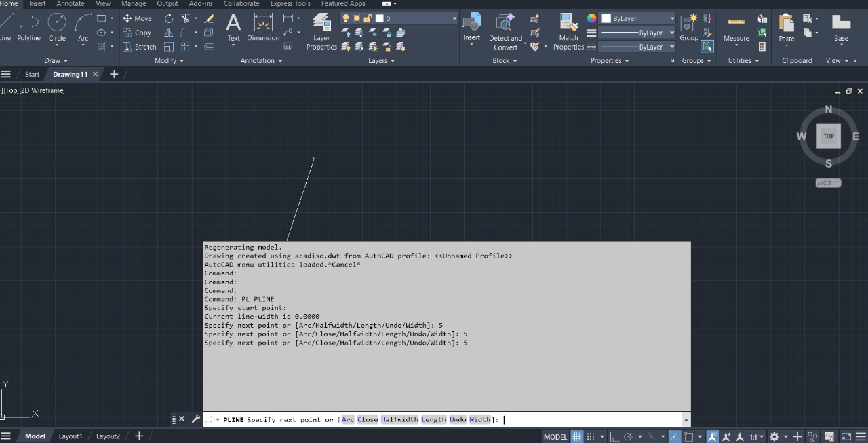Image resolution: width=868 pixels, height=443 pixels.
Task: Toggle ortho mode in the status bar
Action: pos(613,437)
